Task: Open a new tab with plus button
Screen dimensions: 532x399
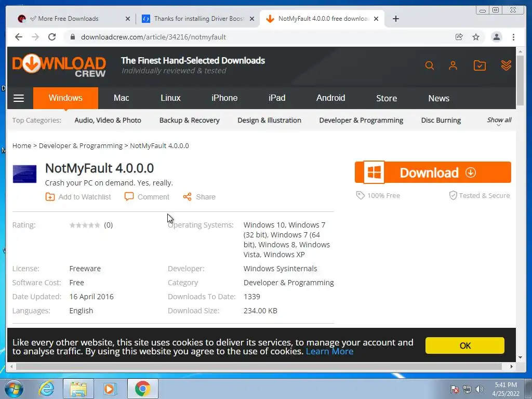Action: point(395,19)
